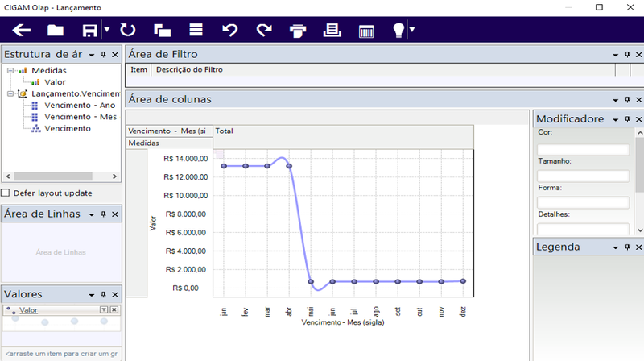
Task: Open Modificadores panel dropdown
Action: click(x=615, y=119)
